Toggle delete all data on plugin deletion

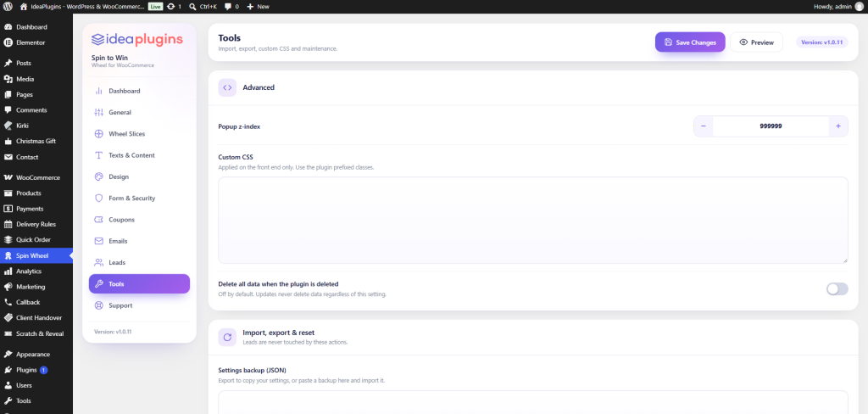pyautogui.click(x=837, y=288)
